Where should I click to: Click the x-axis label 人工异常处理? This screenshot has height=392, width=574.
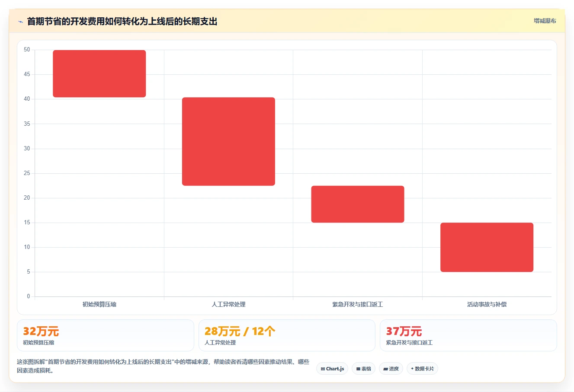(228, 304)
